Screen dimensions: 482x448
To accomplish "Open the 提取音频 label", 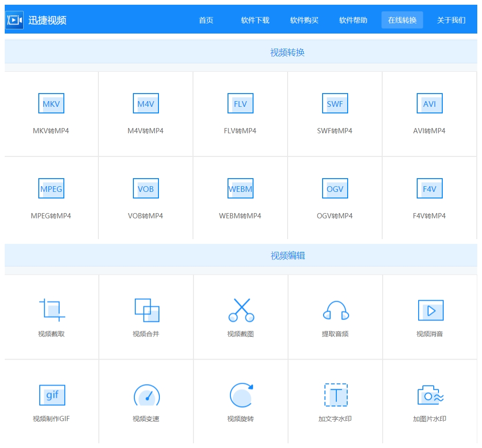I will tap(335, 334).
